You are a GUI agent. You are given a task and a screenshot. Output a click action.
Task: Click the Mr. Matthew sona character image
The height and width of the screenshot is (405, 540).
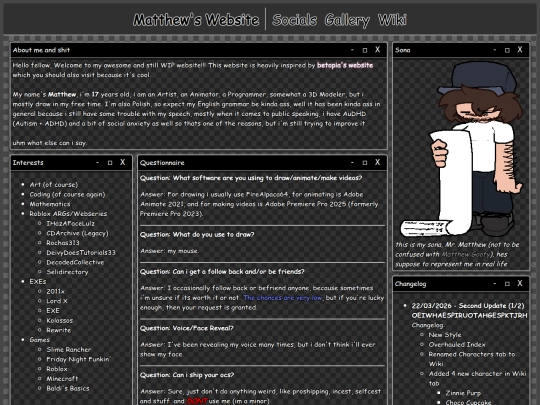[461, 149]
